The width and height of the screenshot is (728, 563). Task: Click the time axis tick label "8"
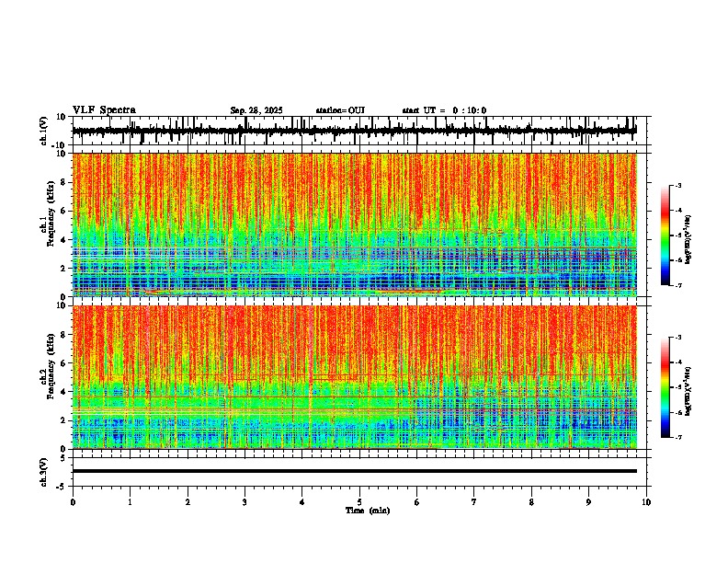point(531,502)
